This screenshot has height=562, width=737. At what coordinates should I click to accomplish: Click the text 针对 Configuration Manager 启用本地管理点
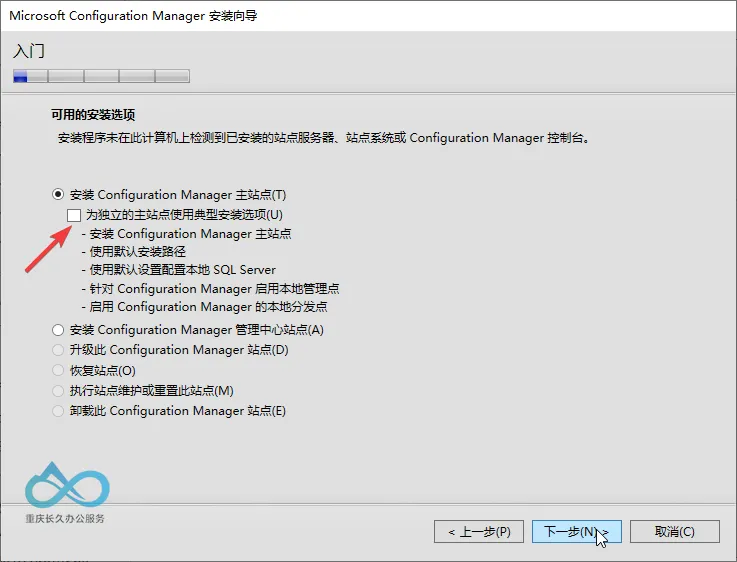(x=214, y=289)
